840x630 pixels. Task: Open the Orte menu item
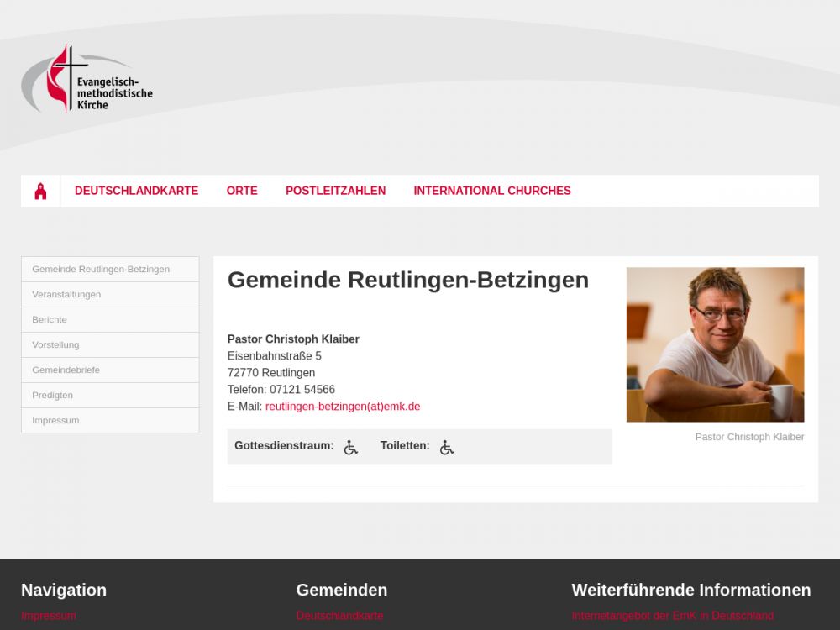(x=242, y=191)
